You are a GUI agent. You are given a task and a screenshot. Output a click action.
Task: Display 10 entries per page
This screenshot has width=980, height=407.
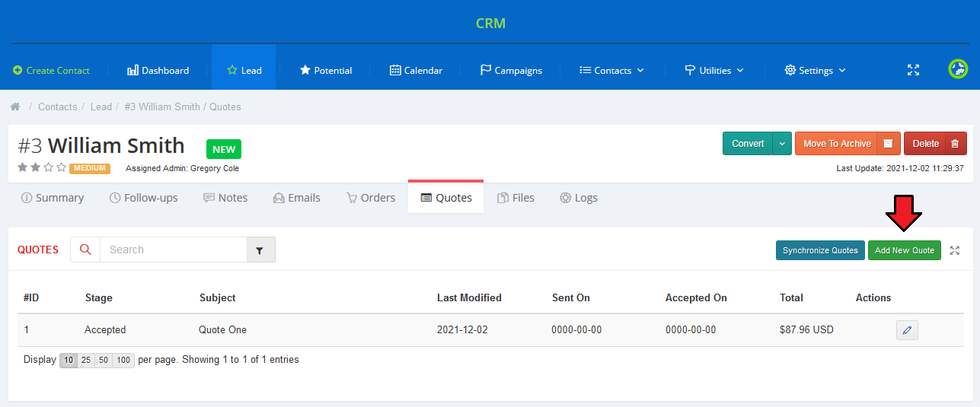click(69, 361)
